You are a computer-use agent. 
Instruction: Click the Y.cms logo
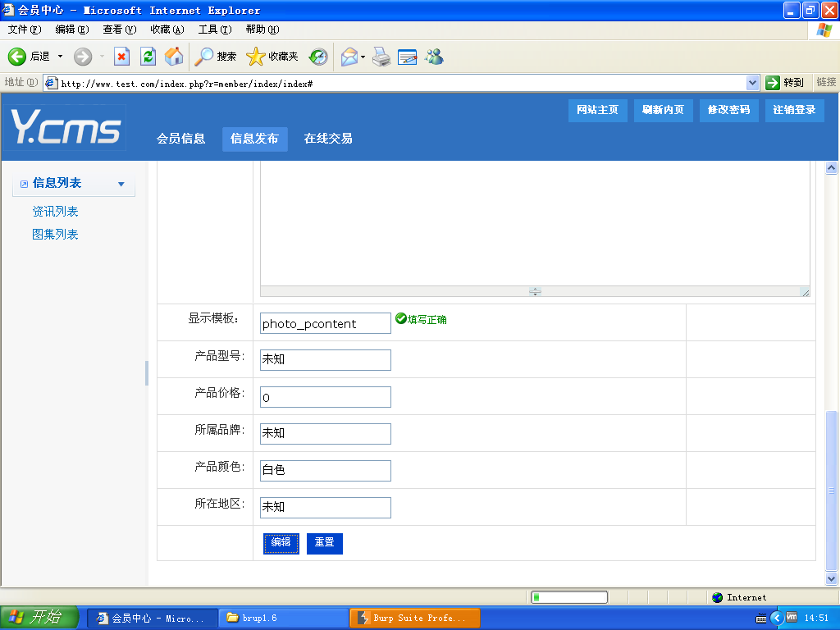(x=66, y=127)
